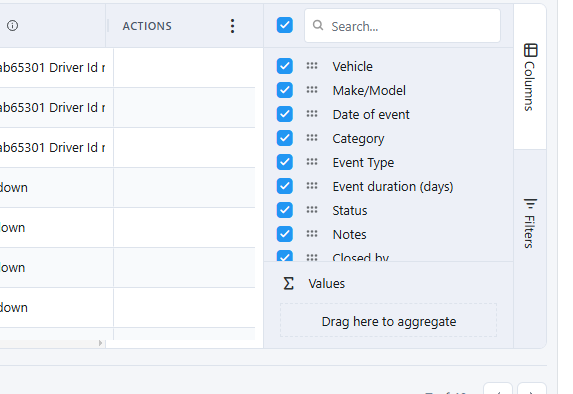Image resolution: width=573 pixels, height=394 pixels.
Task: Toggle the select-all columns checkbox
Action: tap(285, 25)
